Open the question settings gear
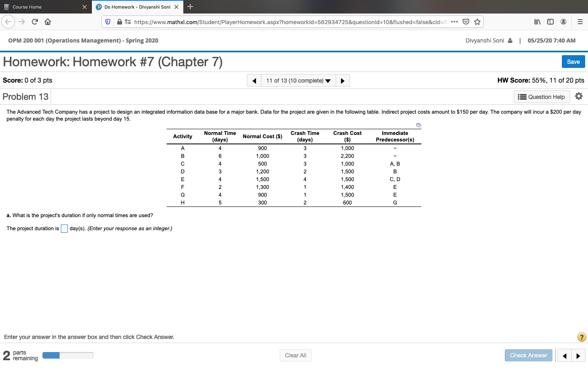Viewport: 588px width, 368px height. [579, 96]
